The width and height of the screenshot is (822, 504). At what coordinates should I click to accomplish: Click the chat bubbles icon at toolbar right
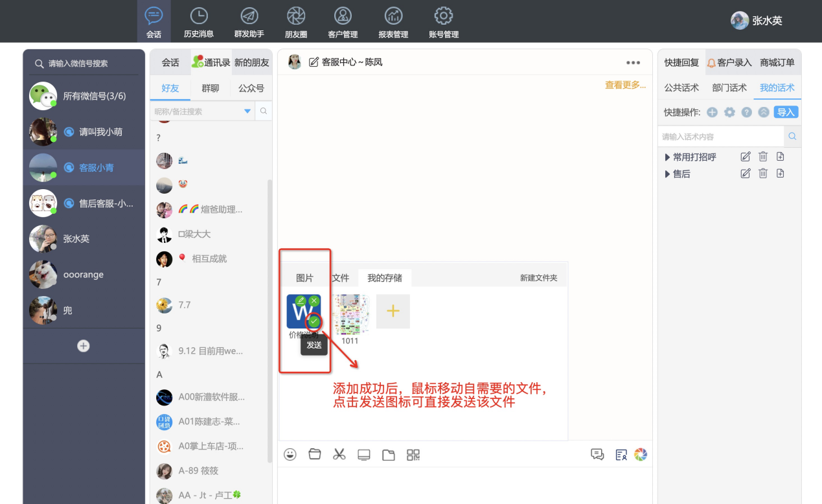(597, 454)
